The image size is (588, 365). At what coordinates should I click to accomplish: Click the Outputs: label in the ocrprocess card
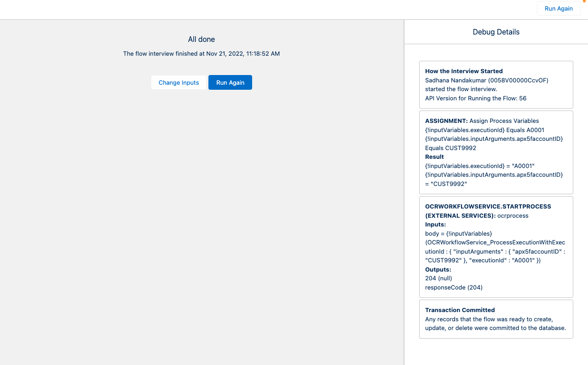pos(438,270)
